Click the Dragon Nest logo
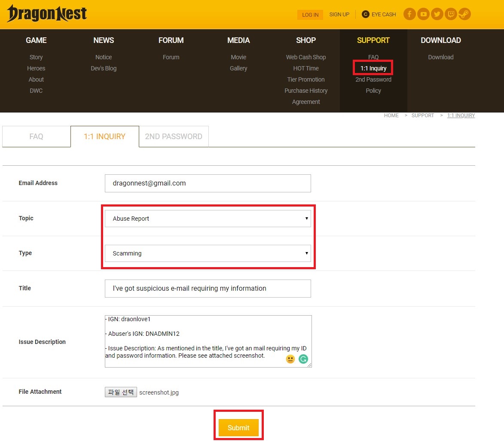The height and width of the screenshot is (441, 504). tap(47, 14)
